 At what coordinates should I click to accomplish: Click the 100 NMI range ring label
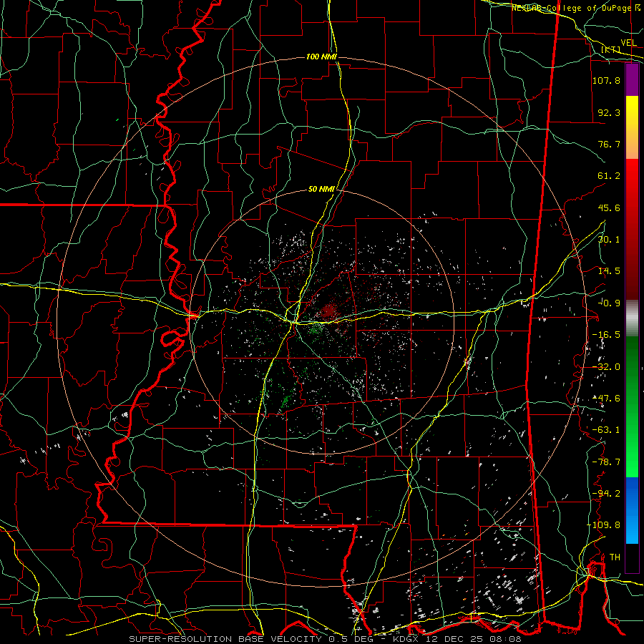[321, 57]
